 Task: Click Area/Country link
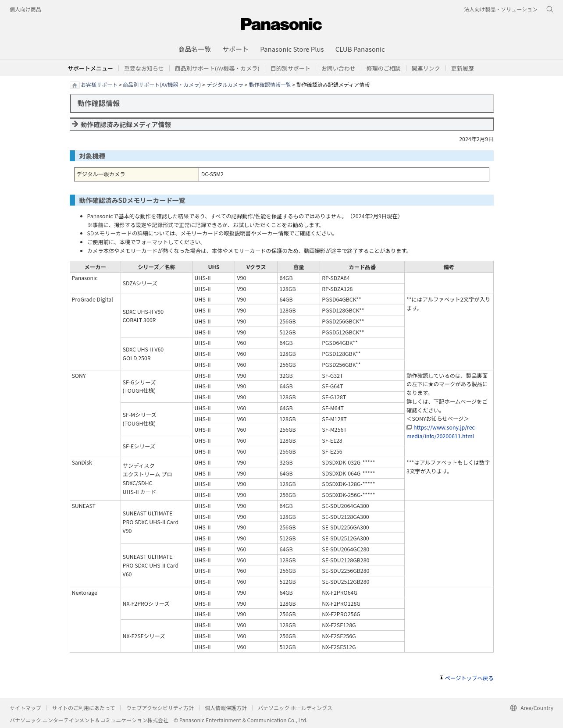pyautogui.click(x=537, y=708)
